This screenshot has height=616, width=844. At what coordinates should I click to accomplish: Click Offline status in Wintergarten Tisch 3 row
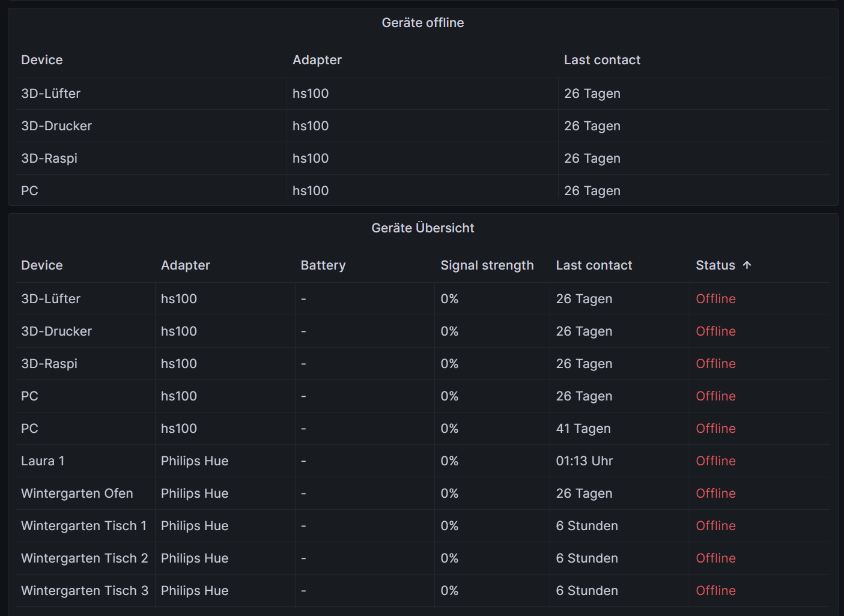pyautogui.click(x=715, y=591)
